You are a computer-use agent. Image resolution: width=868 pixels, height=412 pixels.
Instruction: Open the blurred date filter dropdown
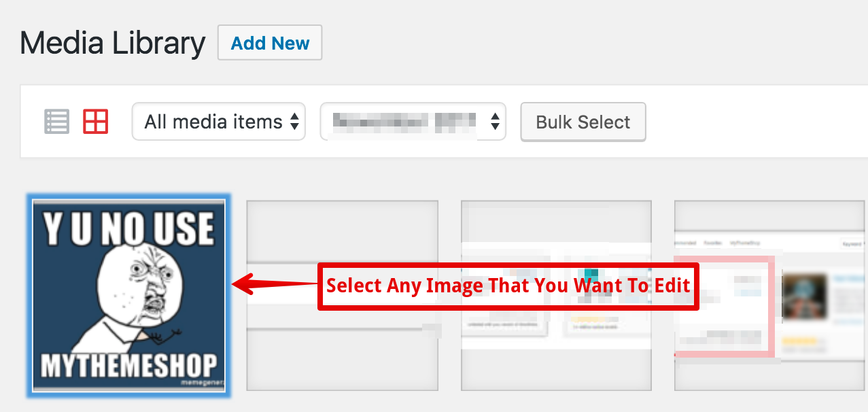pos(413,122)
